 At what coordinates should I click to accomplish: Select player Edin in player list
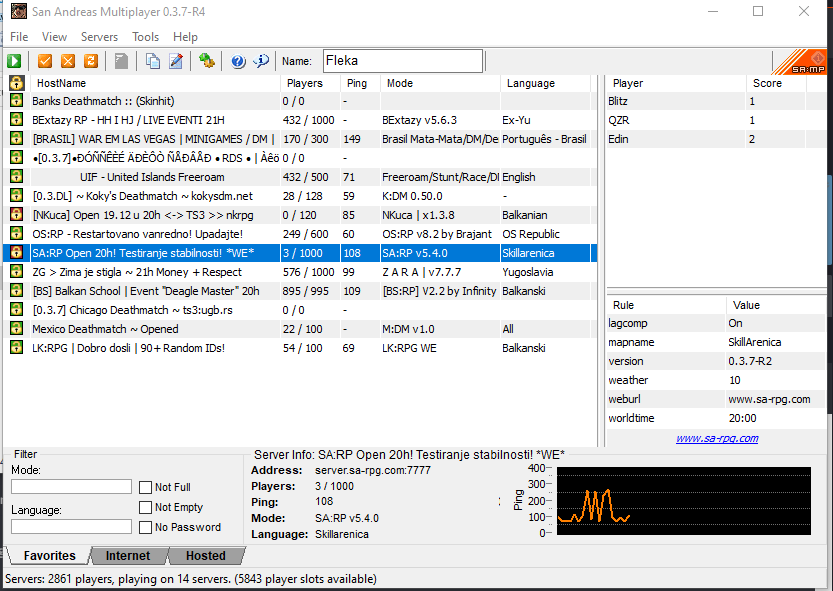(x=716, y=139)
